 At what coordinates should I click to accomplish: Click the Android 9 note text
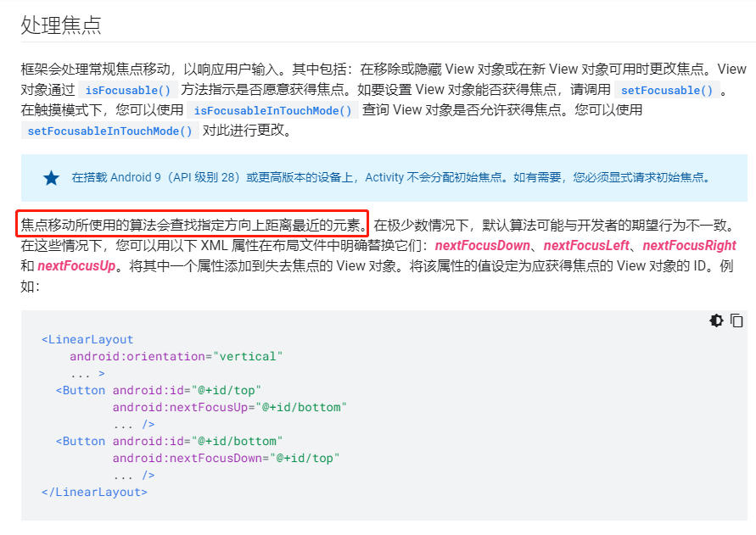tap(391, 177)
